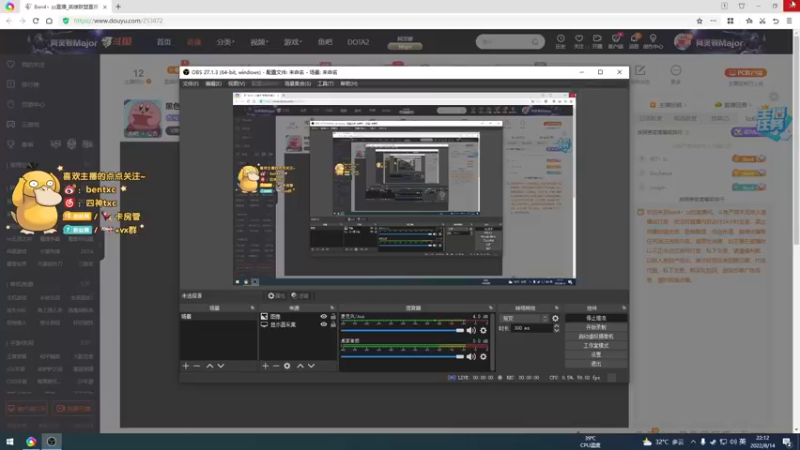Screen dimensions: 800x450
Task: Expand the Douyu 视频 navigation dropdown
Action: [x=259, y=42]
